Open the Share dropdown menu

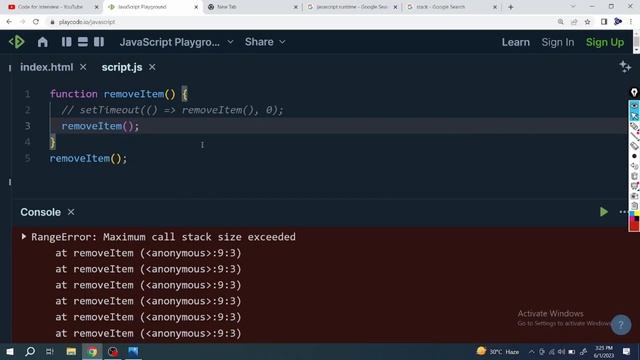click(x=265, y=42)
